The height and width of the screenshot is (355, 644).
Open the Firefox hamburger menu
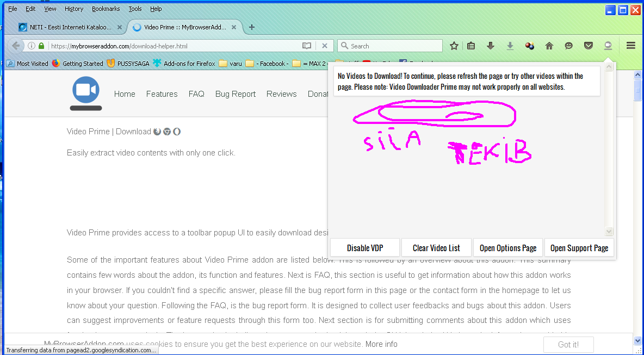coord(631,46)
